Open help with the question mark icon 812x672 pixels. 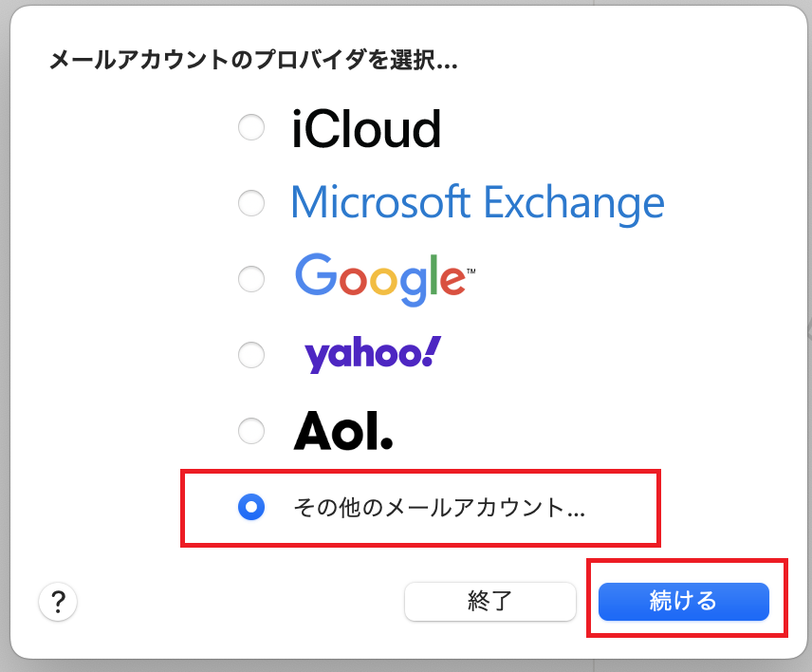58,602
